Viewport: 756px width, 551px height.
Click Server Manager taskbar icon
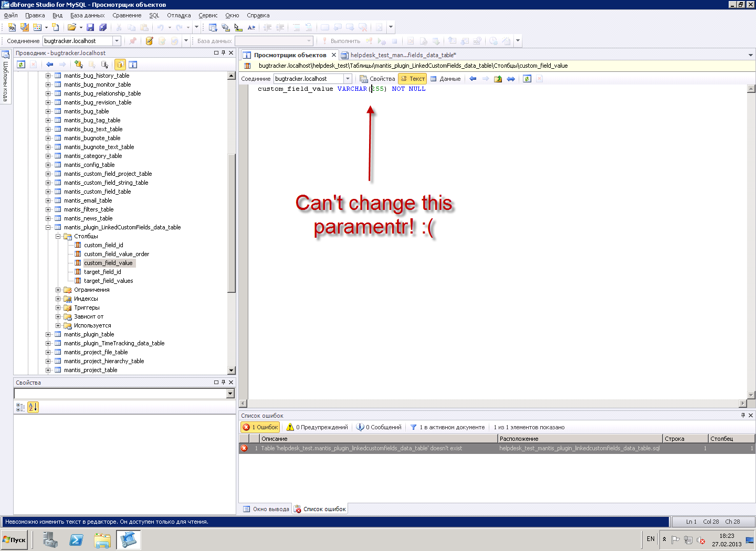50,539
